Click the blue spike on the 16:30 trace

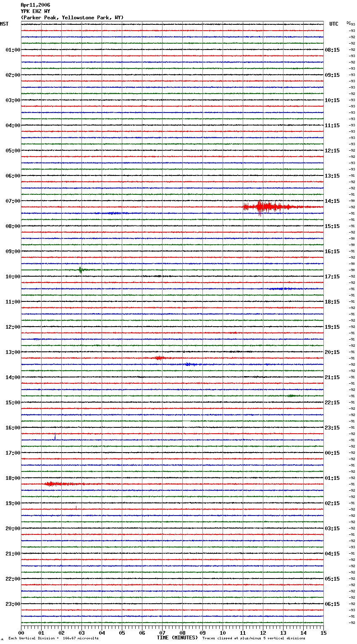click(x=55, y=437)
